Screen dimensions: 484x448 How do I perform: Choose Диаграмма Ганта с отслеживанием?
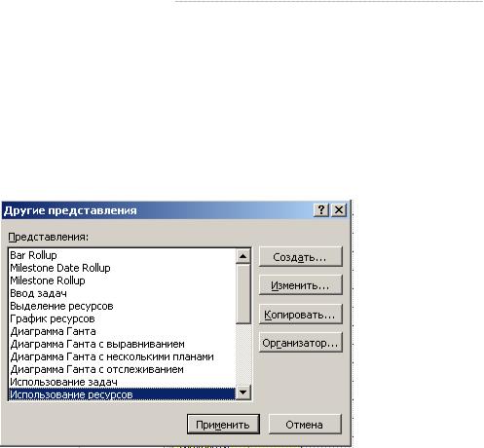click(122, 369)
